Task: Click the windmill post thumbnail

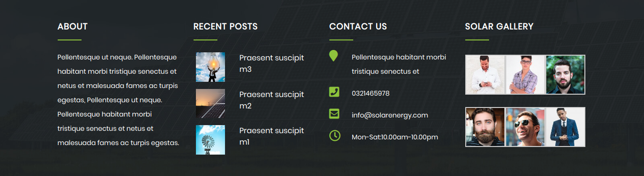Action: (x=210, y=140)
